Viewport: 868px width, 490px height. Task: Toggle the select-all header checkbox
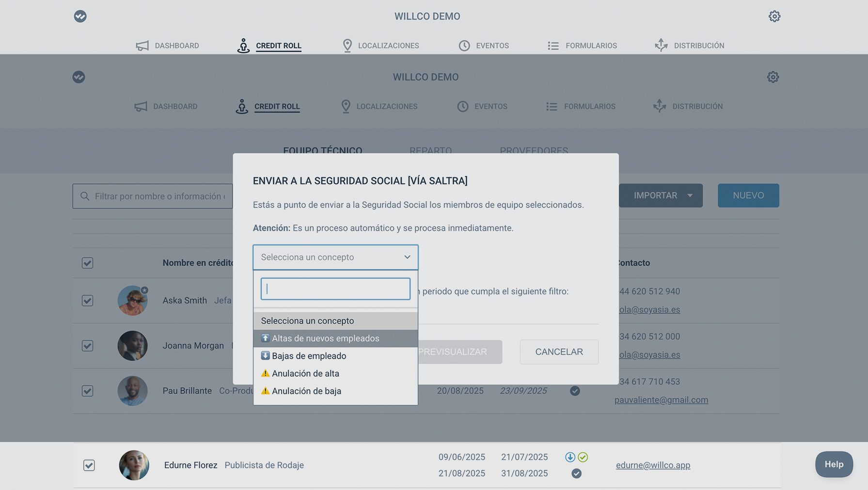coord(88,263)
